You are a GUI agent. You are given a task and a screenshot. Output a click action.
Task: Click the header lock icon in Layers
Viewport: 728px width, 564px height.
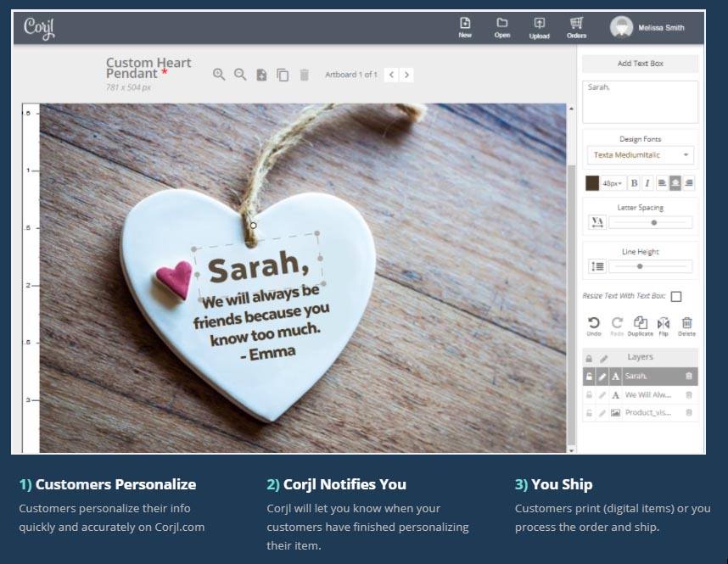[x=589, y=359]
